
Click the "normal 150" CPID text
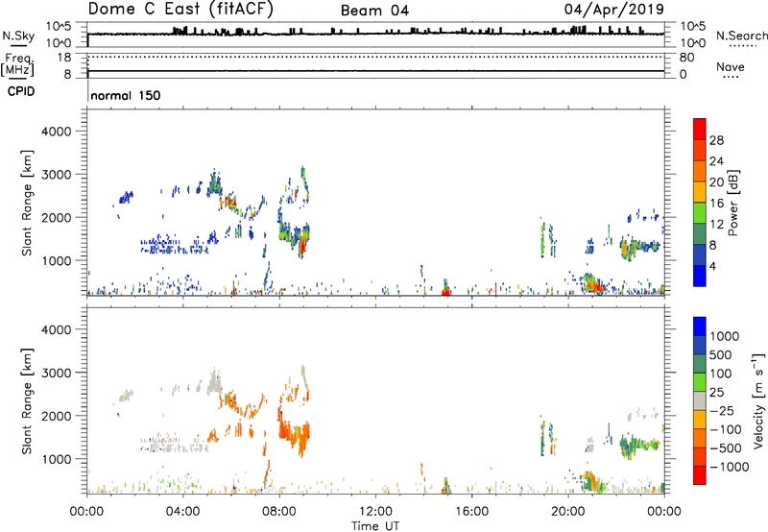pyautogui.click(x=126, y=95)
